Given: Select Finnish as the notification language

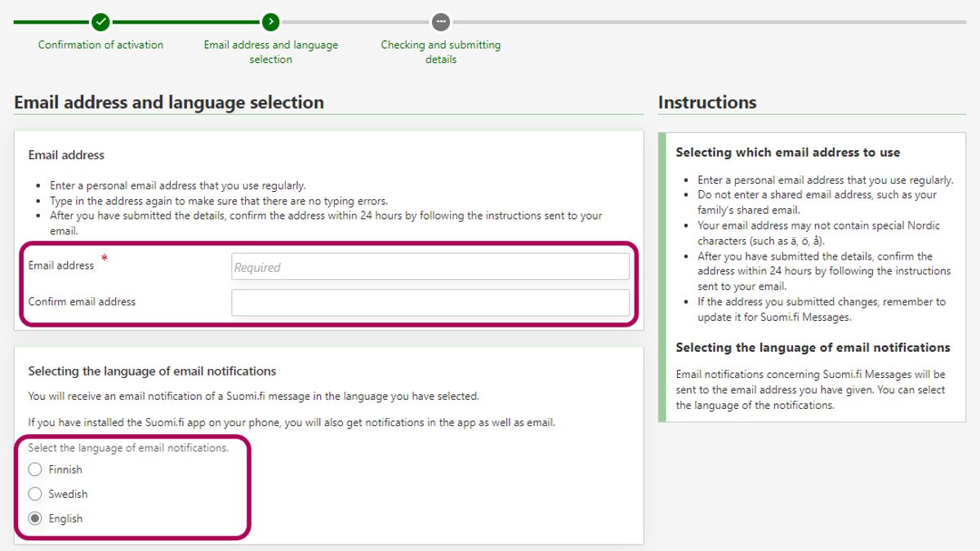Looking at the screenshot, I should (x=35, y=469).
